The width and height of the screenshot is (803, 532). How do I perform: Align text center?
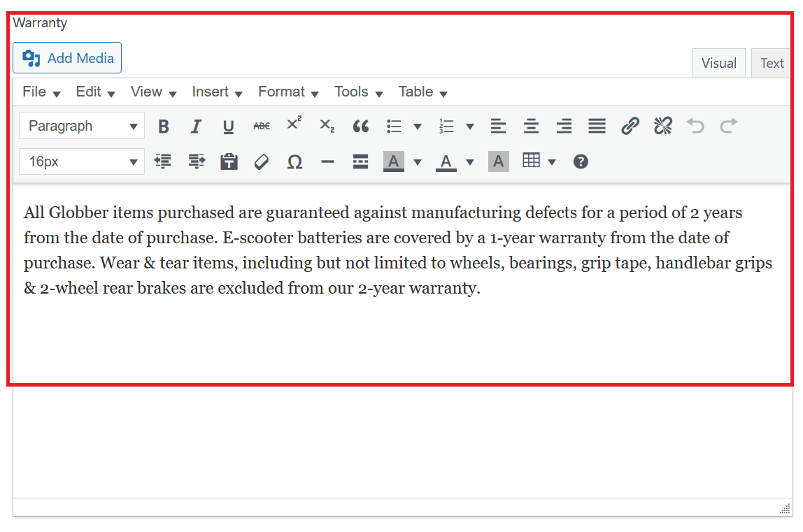(x=531, y=126)
